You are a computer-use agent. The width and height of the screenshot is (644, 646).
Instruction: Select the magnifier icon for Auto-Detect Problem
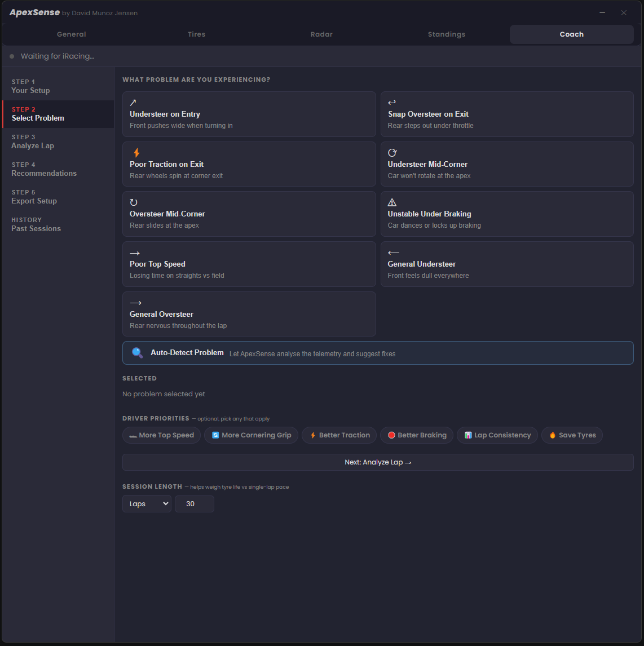click(x=136, y=352)
